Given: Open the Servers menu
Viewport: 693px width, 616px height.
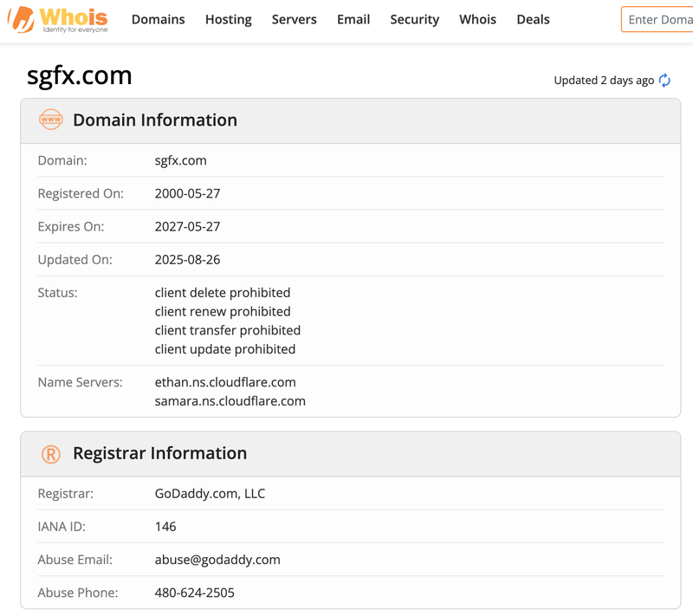Looking at the screenshot, I should 294,19.
